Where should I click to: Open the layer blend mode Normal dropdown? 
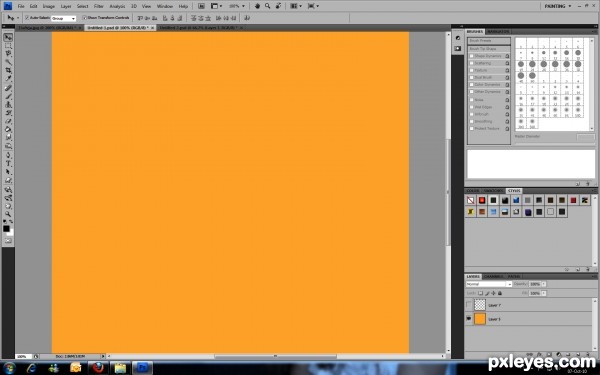[x=489, y=284]
